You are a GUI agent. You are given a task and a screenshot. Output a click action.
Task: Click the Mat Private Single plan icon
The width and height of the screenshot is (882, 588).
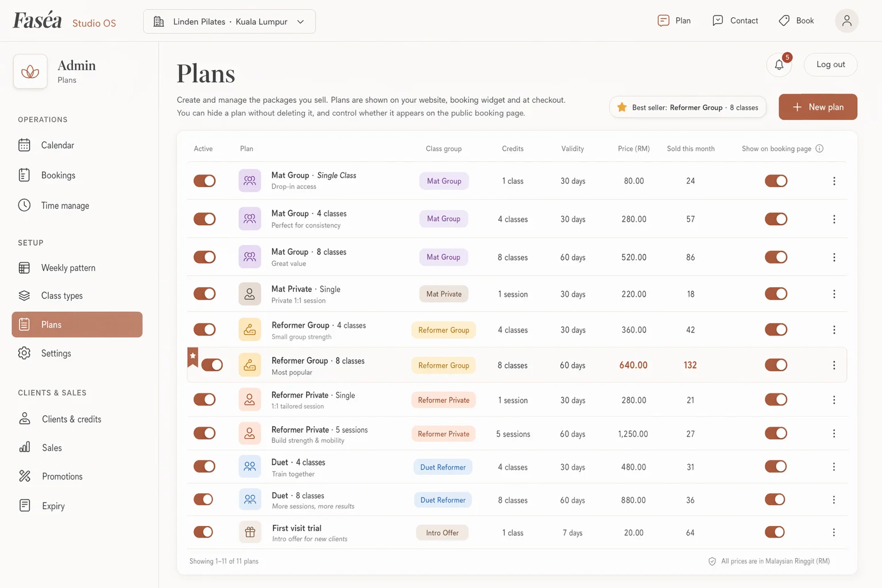(250, 294)
